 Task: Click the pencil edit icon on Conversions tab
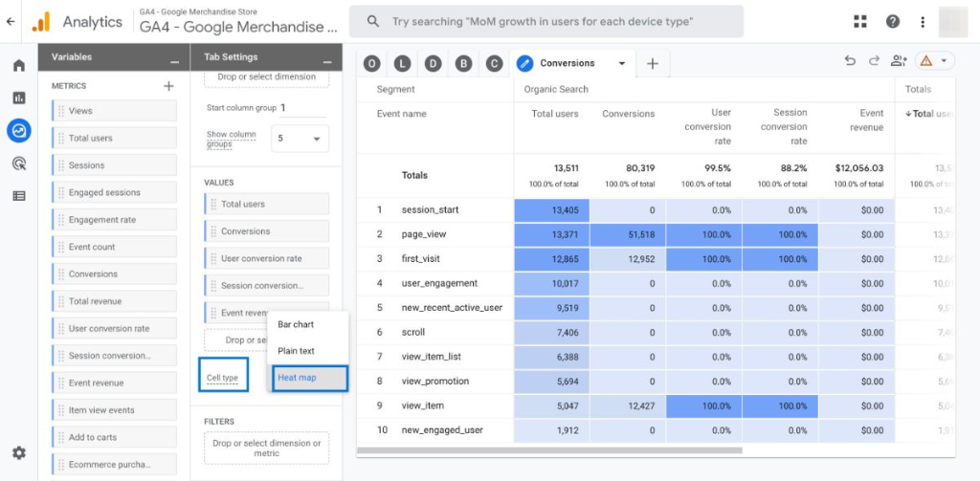525,63
